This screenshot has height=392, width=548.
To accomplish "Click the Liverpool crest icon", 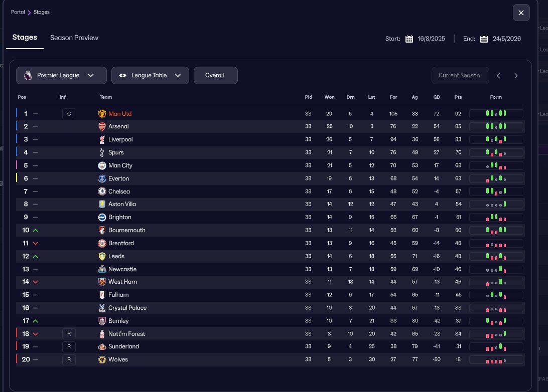I will (x=102, y=139).
